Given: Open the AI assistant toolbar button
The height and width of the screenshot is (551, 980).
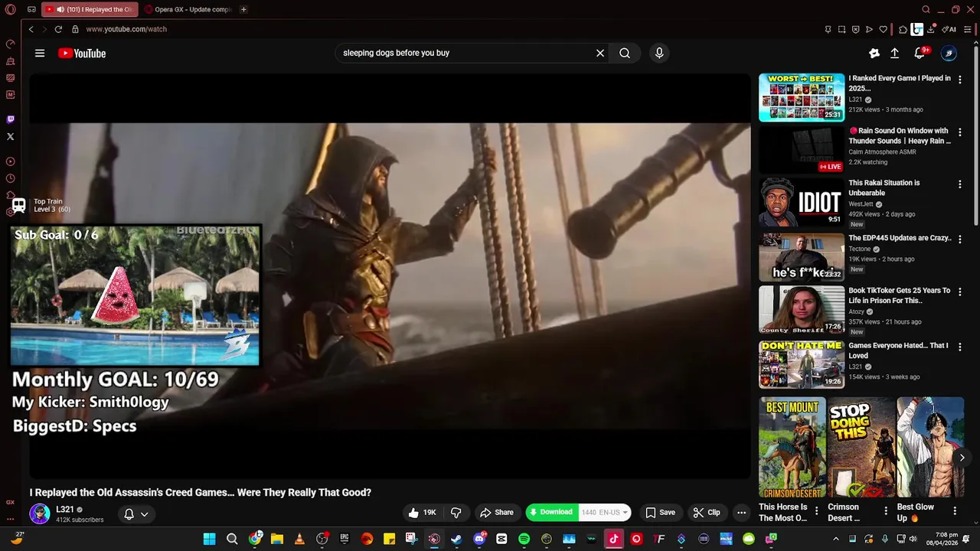Looking at the screenshot, I should [x=949, y=30].
